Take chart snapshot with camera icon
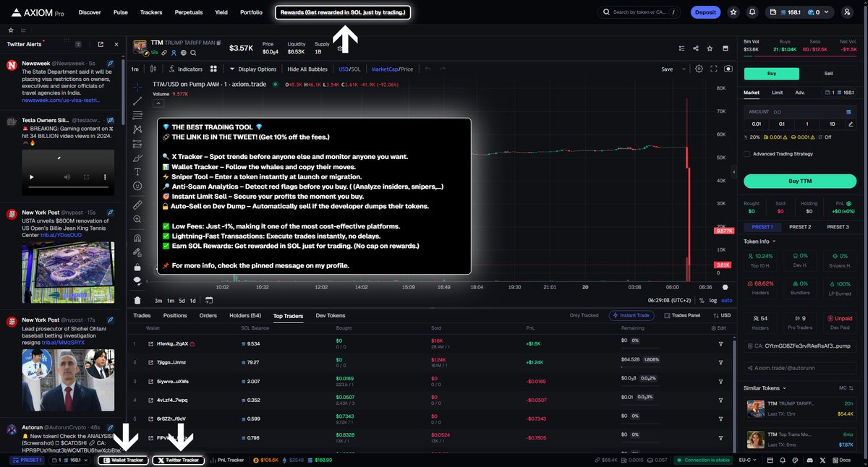The image size is (868, 467). tap(728, 69)
